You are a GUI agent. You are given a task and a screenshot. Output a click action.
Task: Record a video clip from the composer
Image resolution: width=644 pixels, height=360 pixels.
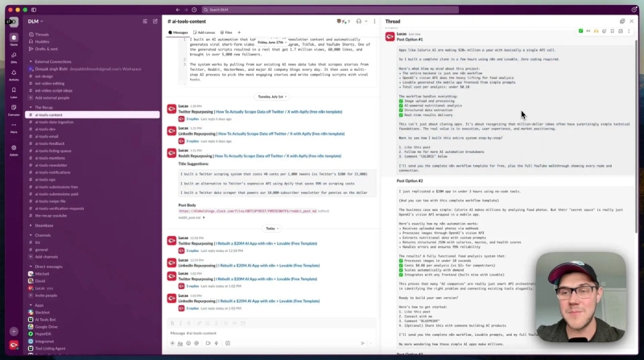coord(208,343)
